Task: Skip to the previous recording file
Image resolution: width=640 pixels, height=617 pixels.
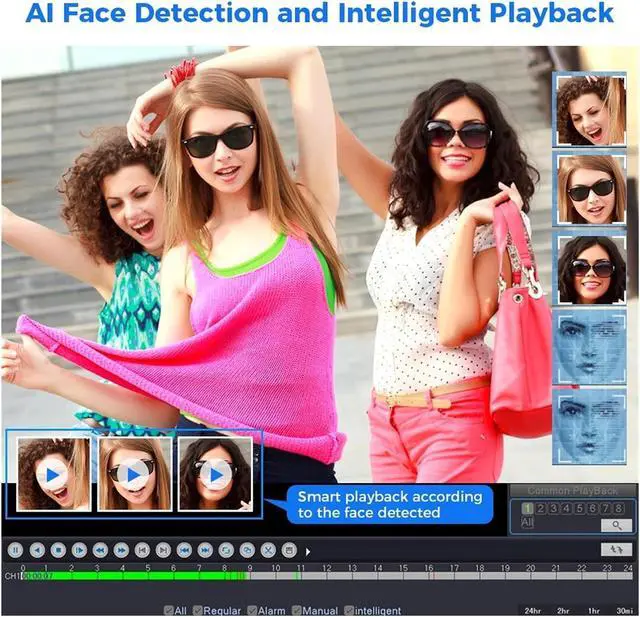Action: (x=184, y=550)
